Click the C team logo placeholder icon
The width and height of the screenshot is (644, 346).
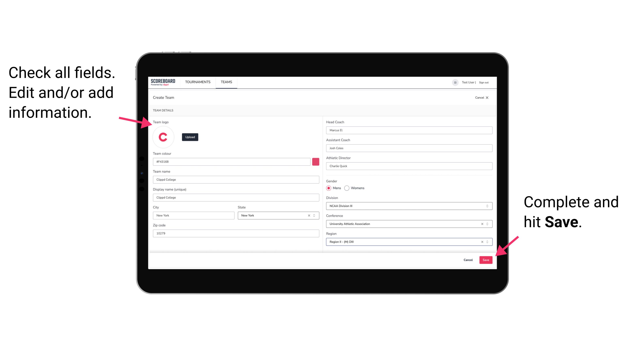[x=163, y=137]
